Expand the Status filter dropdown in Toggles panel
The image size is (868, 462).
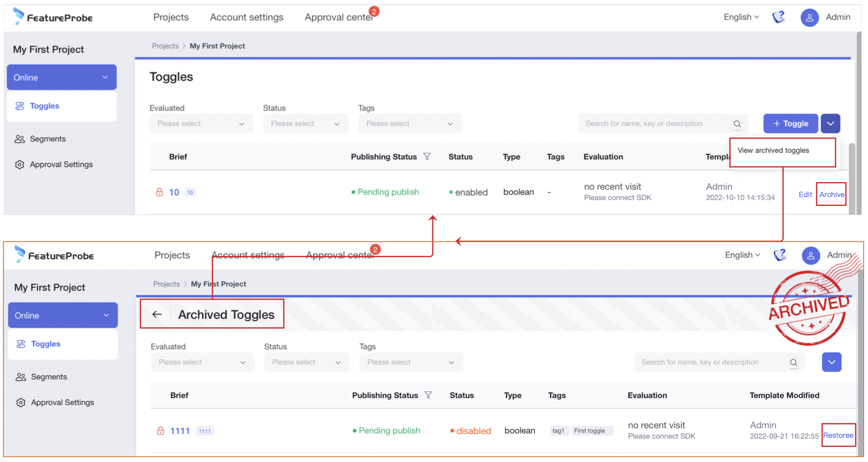(x=305, y=124)
